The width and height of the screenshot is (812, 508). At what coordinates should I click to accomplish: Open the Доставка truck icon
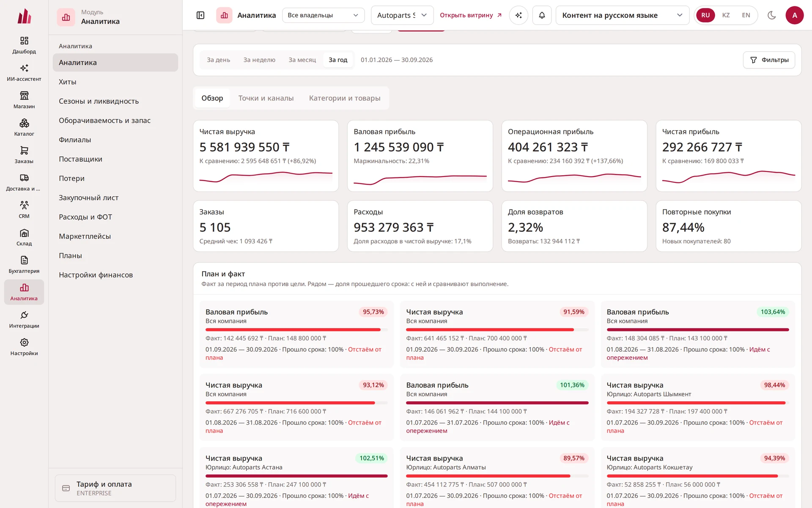(24, 178)
